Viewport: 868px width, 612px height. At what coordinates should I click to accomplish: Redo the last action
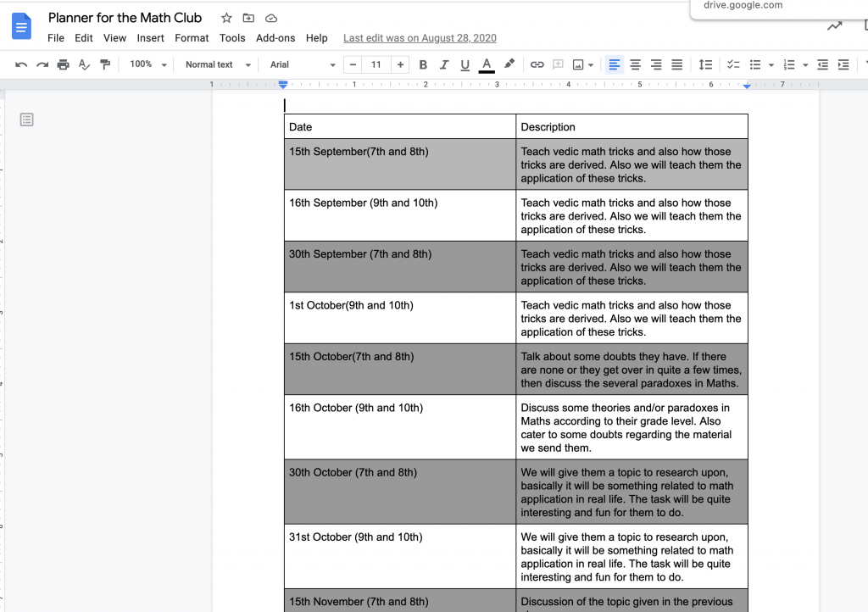pyautogui.click(x=42, y=64)
